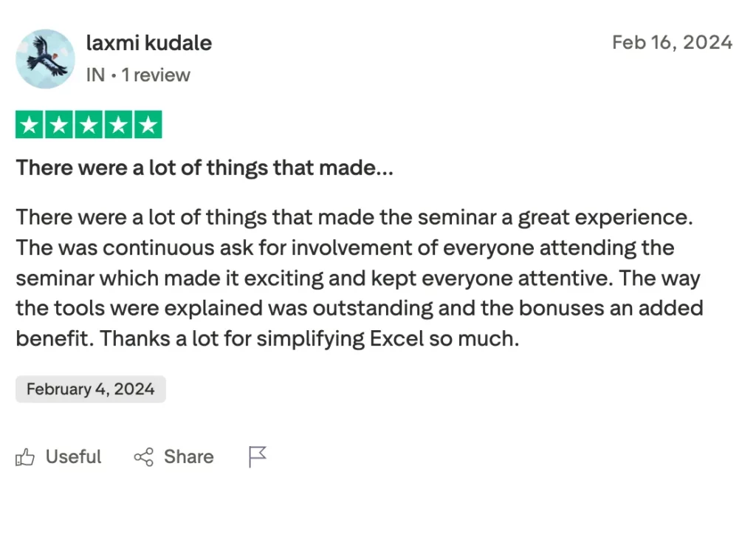This screenshot has width=756, height=537.
Task: Flag this review with the flag icon
Action: click(x=257, y=458)
